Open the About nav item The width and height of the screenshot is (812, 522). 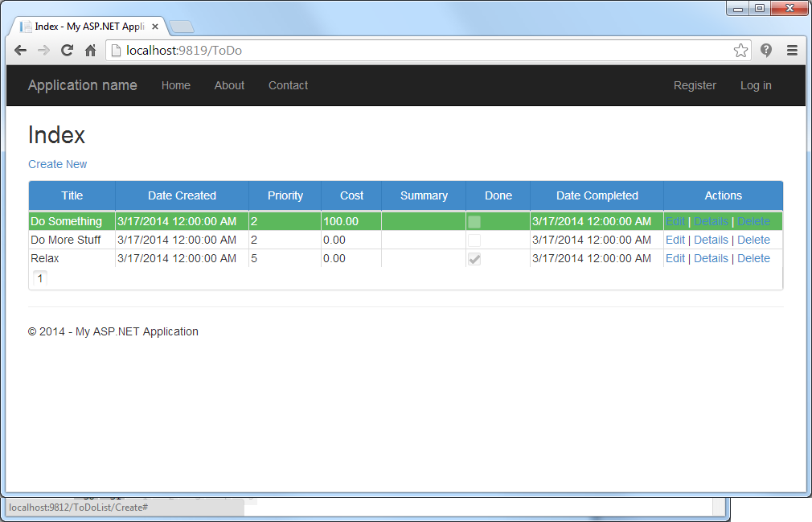[x=229, y=85]
